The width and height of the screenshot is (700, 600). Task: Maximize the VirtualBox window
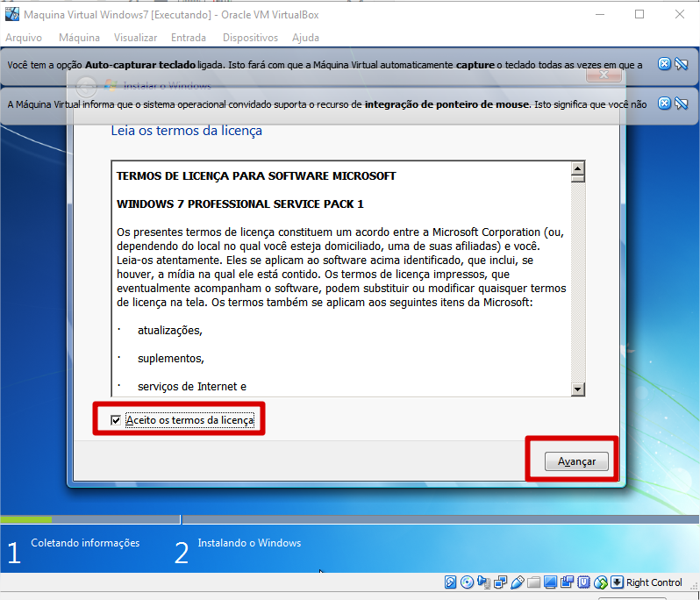[639, 14]
